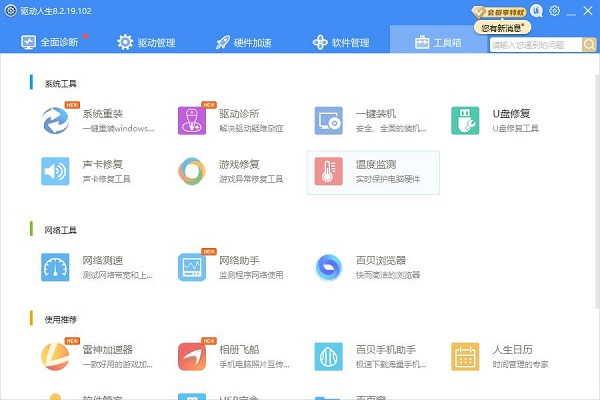Launch the 驱动诊所 doctor icon
The image size is (600, 400).
(192, 121)
